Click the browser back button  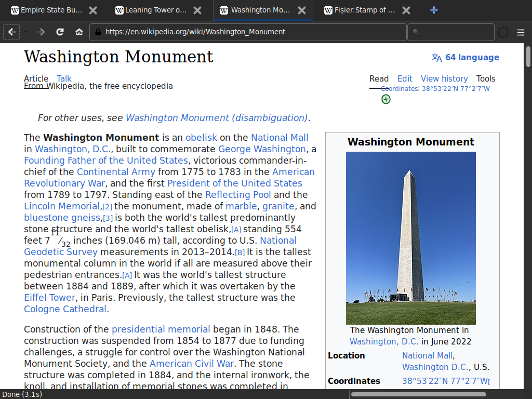click(x=12, y=32)
